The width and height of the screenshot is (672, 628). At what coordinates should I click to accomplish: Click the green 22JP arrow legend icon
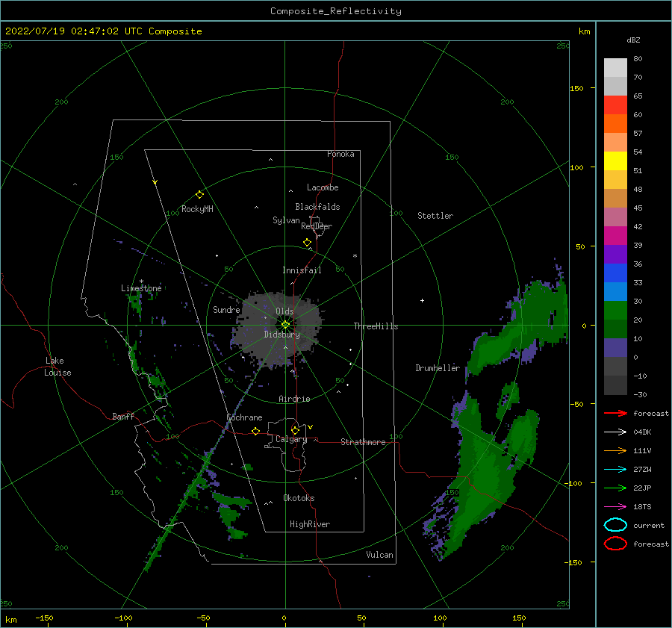615,488
